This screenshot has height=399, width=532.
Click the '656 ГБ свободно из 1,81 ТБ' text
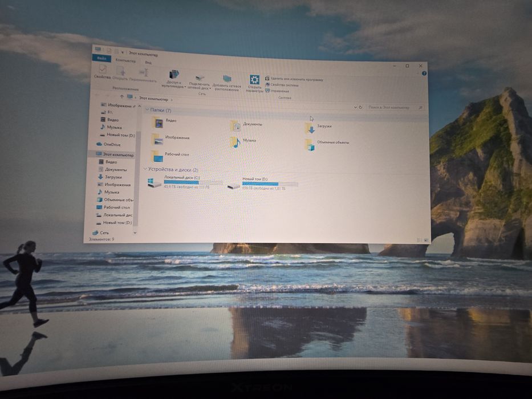click(x=264, y=188)
